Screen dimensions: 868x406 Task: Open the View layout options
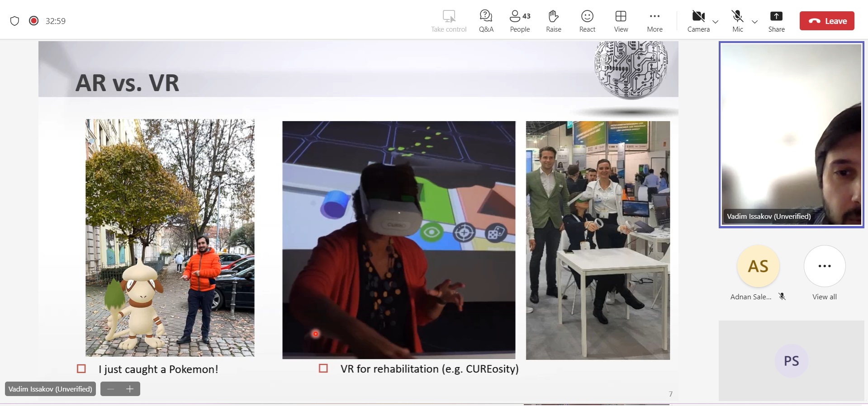pos(621,21)
